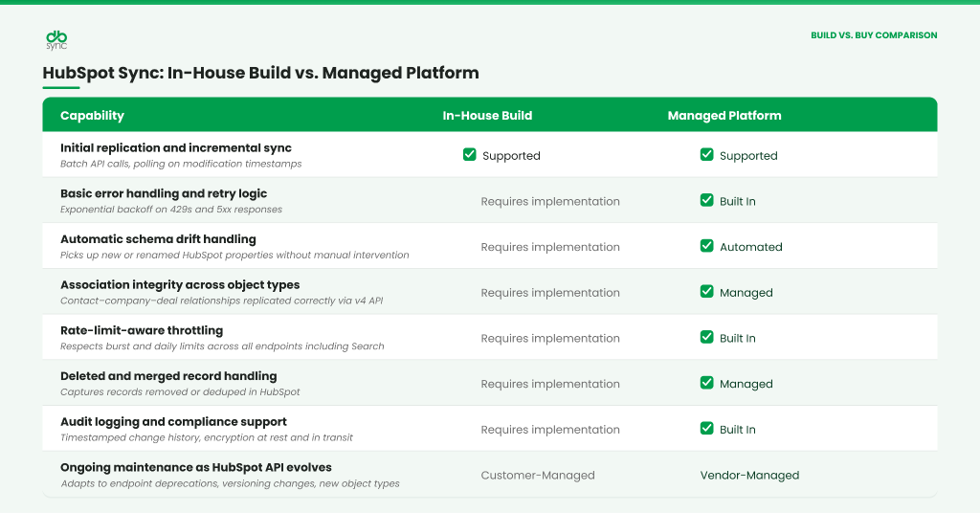This screenshot has width=980, height=513.
Task: Click 'Requires implementation' in Audit logging row
Action: pyautogui.click(x=550, y=430)
